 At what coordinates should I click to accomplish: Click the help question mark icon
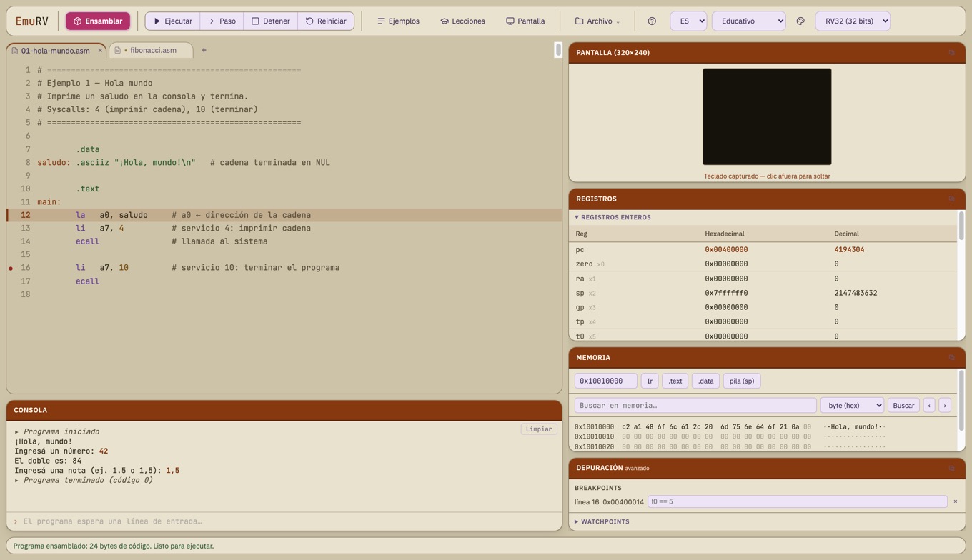click(652, 21)
